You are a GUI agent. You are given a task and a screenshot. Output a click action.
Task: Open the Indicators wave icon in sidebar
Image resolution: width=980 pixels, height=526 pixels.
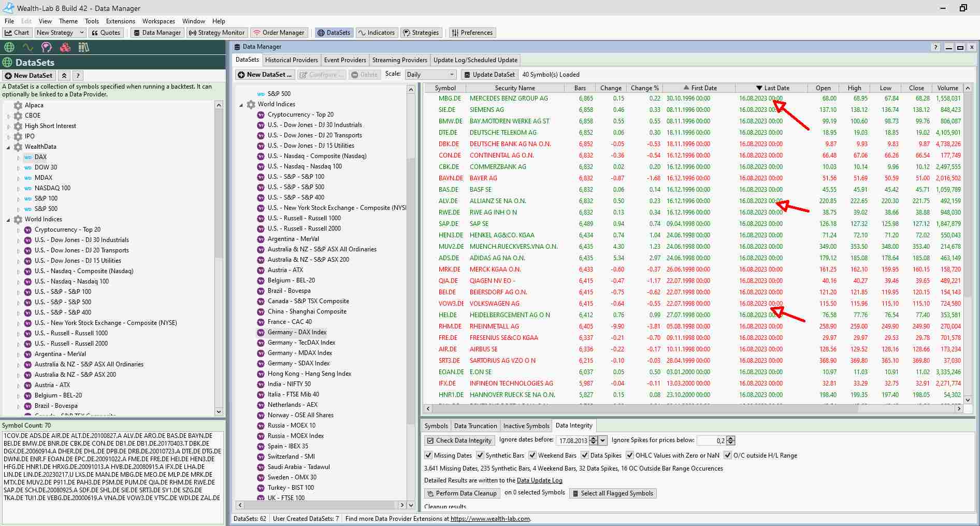[28, 47]
